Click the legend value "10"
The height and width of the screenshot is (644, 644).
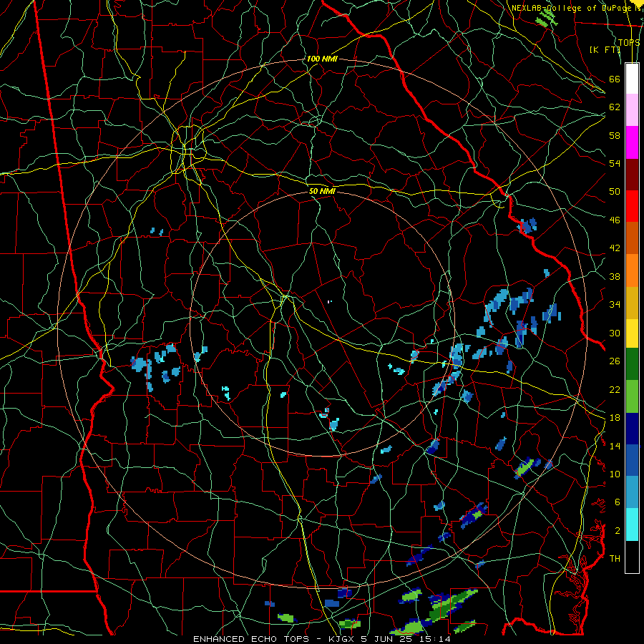pos(615,474)
